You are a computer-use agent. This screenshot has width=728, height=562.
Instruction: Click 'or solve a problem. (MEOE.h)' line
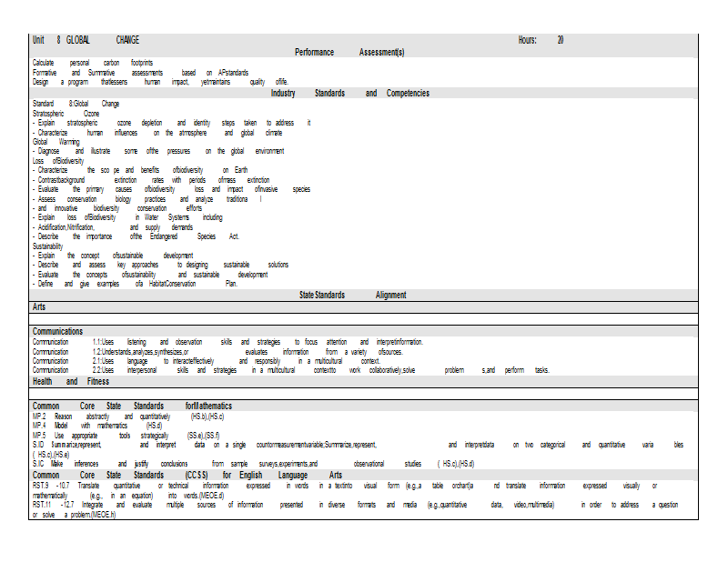(x=74, y=515)
